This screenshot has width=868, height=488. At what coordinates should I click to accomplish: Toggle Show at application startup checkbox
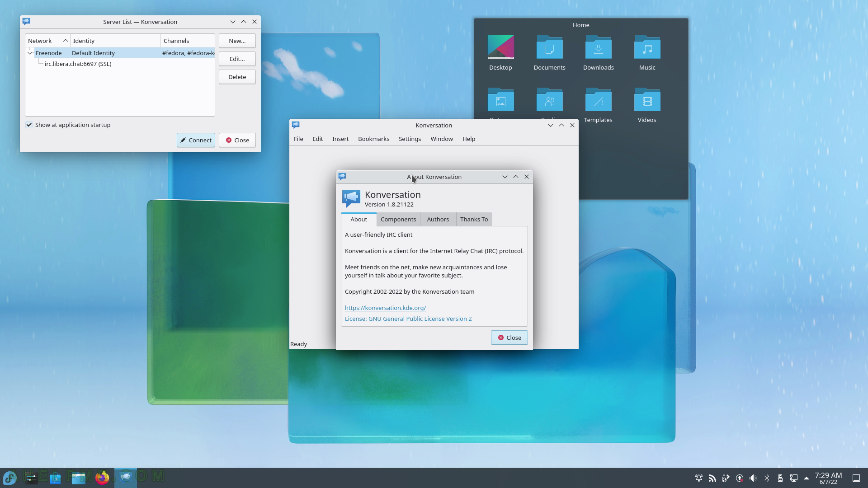(29, 125)
